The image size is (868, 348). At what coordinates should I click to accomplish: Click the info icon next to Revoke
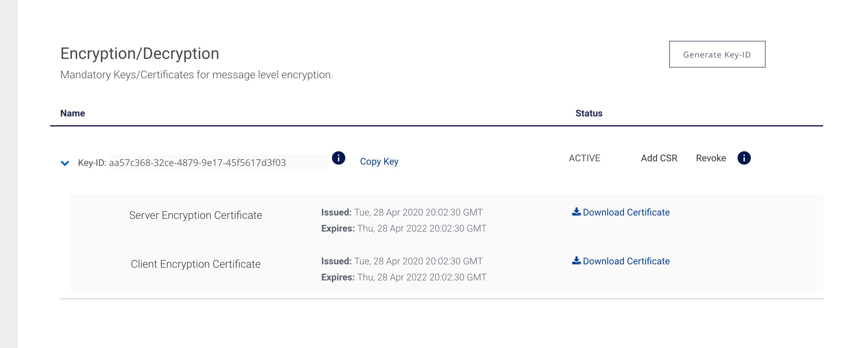744,158
